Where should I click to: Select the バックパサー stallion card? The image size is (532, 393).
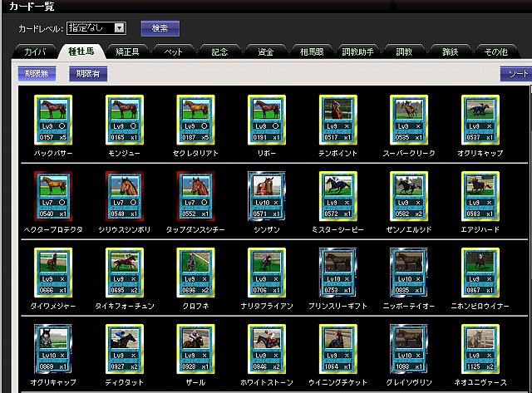[53, 120]
